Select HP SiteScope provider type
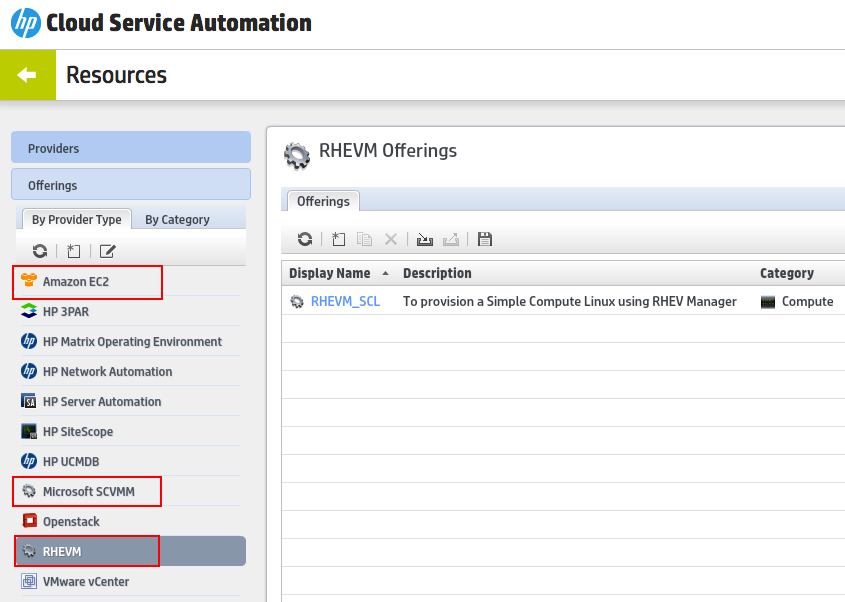 (130, 431)
